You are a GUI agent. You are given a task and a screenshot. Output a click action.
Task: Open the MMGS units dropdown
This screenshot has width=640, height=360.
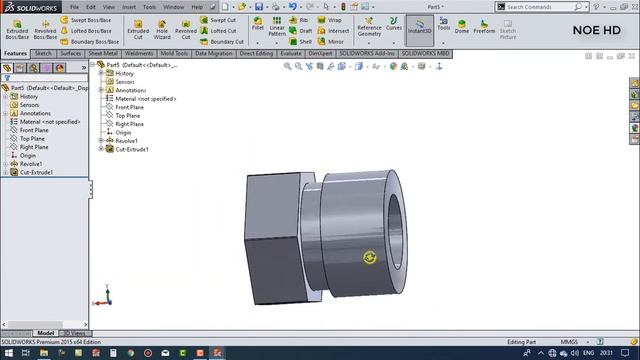tap(588, 342)
